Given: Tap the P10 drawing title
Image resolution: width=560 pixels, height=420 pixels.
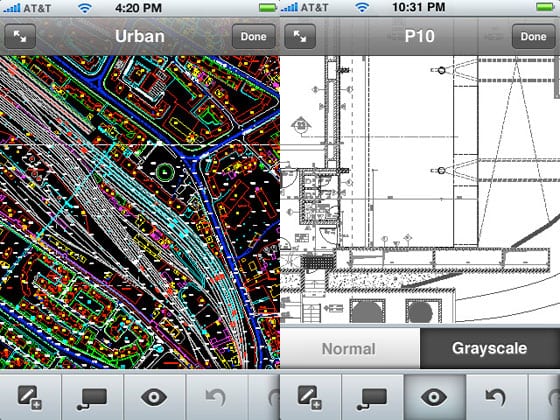Looking at the screenshot, I should click(x=420, y=36).
